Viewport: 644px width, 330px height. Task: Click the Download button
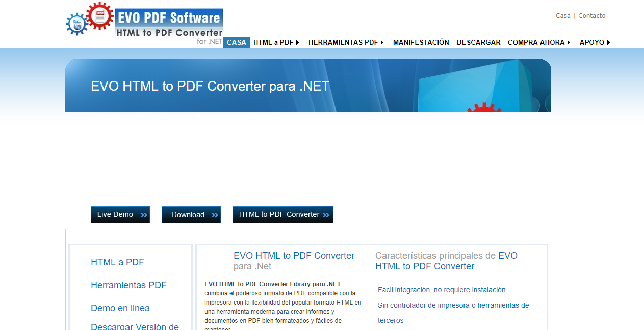(191, 214)
